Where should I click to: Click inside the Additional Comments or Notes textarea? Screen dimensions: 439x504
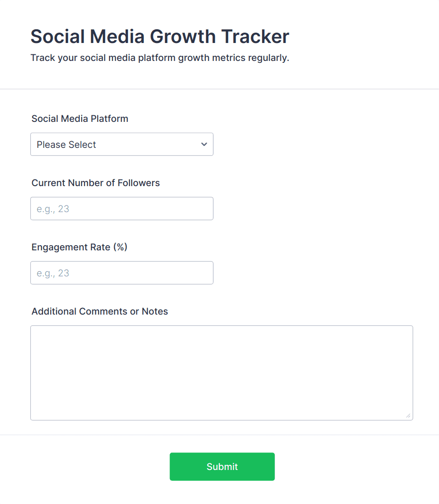221,373
